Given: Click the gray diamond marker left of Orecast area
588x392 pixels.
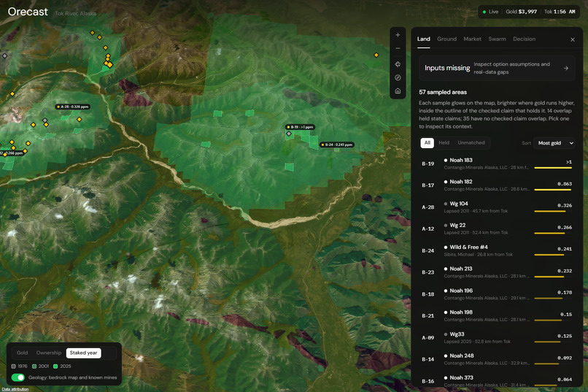Looking at the screenshot, I should pos(4,56).
